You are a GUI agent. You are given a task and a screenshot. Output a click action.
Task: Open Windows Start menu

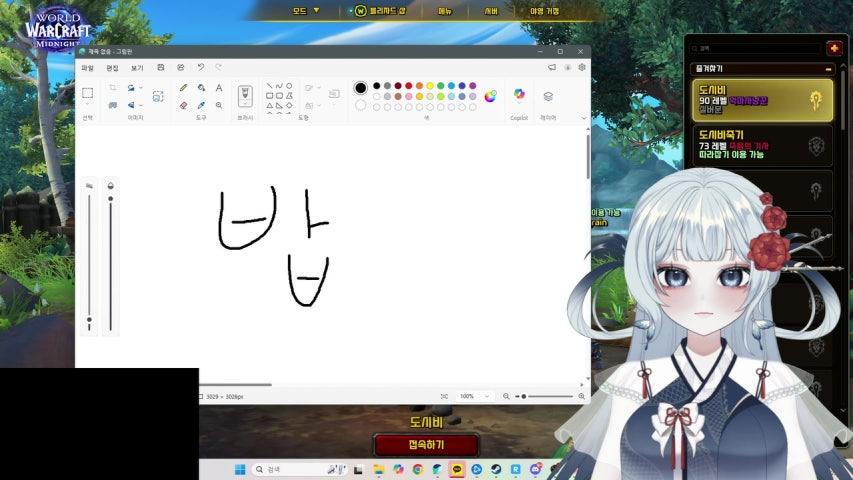pyautogui.click(x=240, y=469)
